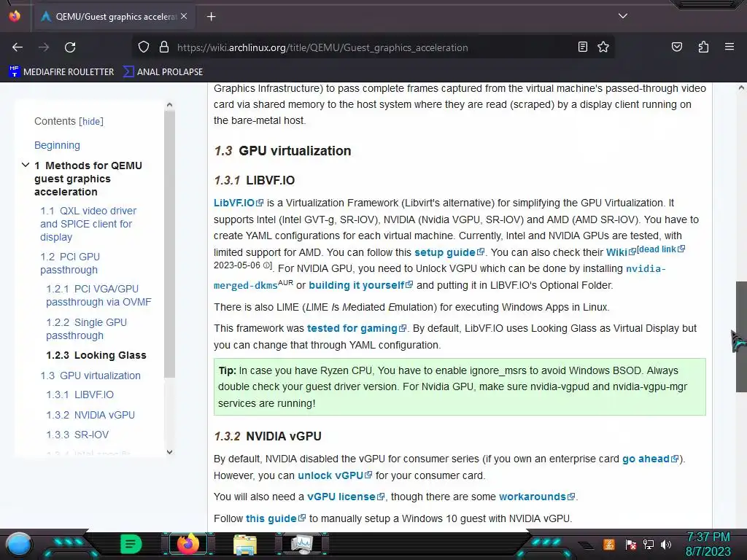
Task: List all tabs dropdown arrow
Action: coord(623,16)
